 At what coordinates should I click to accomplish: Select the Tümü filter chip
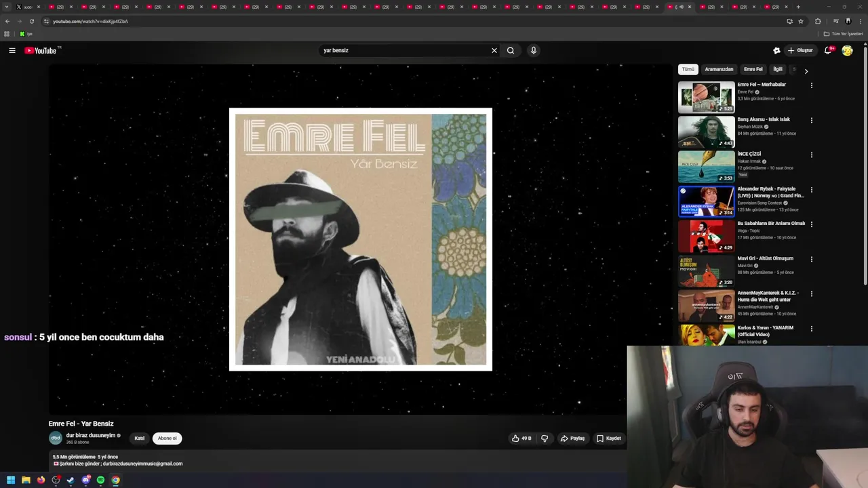click(688, 69)
